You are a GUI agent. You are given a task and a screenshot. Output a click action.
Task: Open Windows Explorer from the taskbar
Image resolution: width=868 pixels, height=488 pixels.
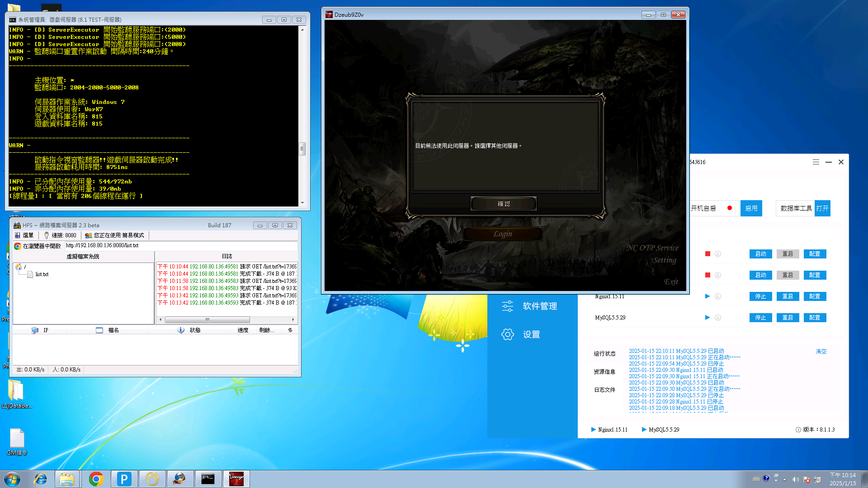tap(67, 479)
